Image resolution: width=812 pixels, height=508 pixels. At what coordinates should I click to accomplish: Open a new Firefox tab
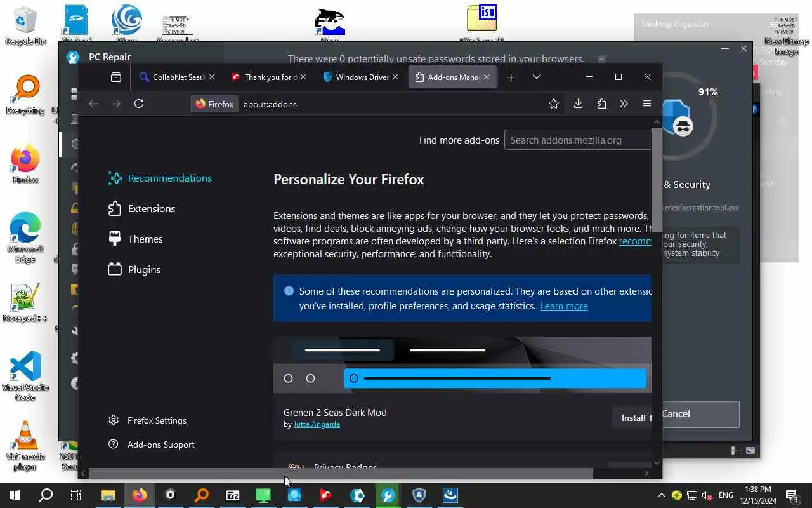pyautogui.click(x=511, y=77)
